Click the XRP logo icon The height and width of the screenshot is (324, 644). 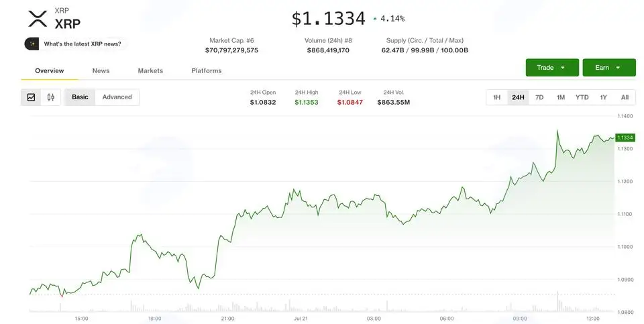(38, 19)
